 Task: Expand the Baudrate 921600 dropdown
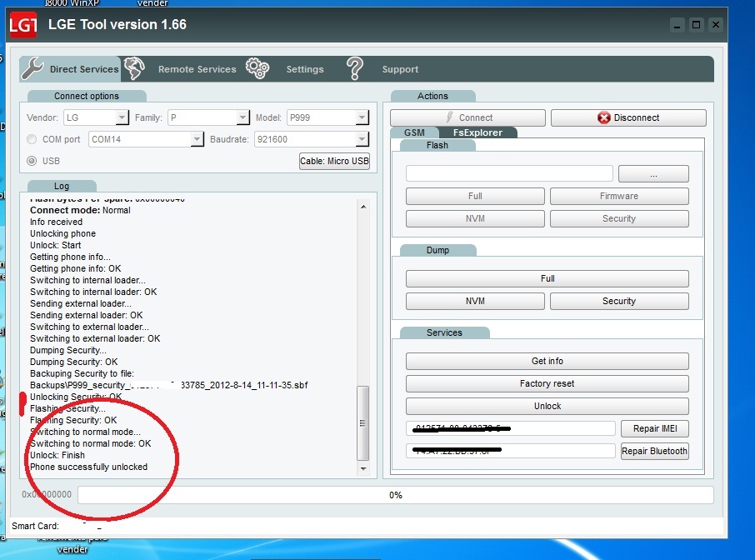pos(362,139)
